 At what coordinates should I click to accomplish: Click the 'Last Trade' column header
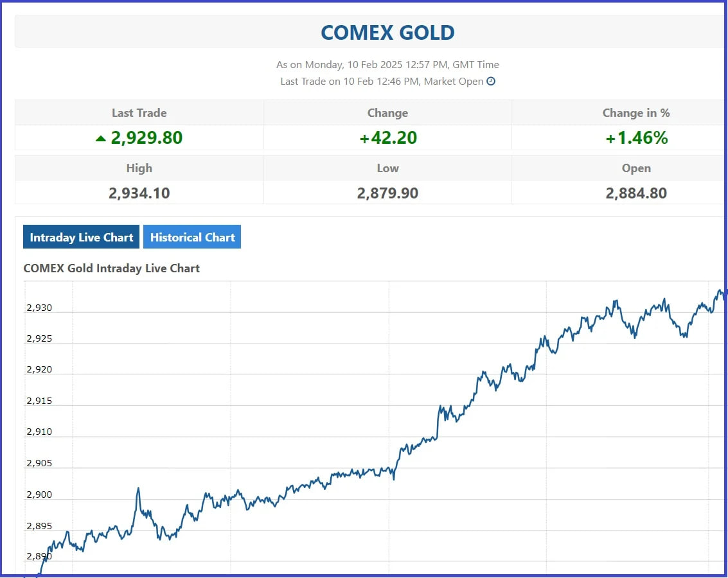coord(139,113)
